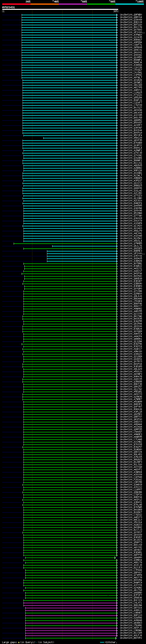Image resolution: width=146 pixels, height=644 pixels.
Task: Select hit label UniRef100_C9R8W0
Action: (131, 631)
